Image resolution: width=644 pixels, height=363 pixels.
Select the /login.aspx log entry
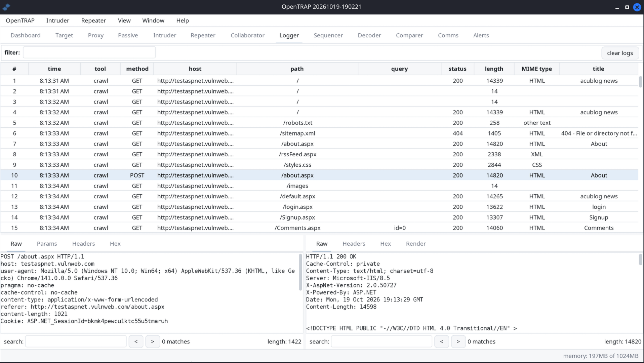click(x=319, y=207)
